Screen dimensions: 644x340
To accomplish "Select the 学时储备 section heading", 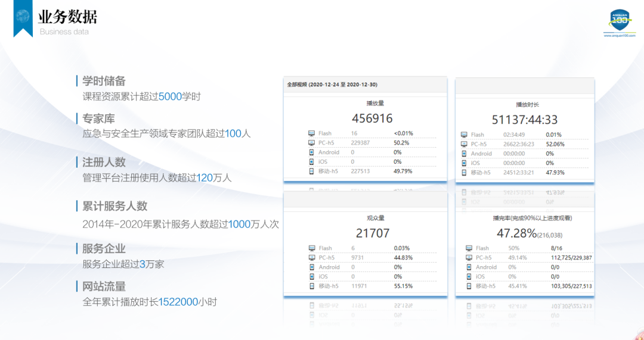I will 104,81.
